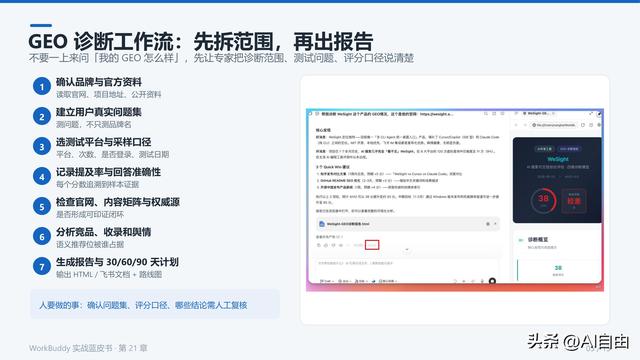Click the back arrow in the preview panel
Viewport: 640px width, 360px height.
click(516, 124)
